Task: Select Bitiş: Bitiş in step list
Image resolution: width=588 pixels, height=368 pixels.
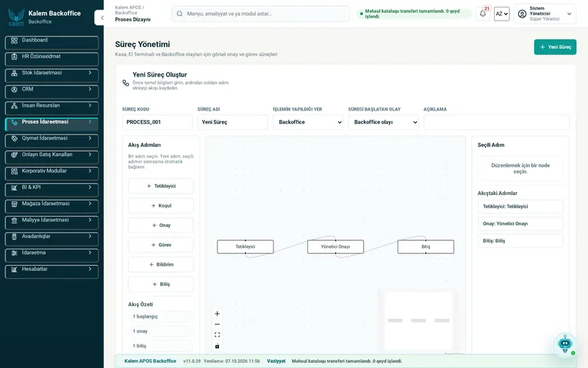Action: (x=520, y=241)
